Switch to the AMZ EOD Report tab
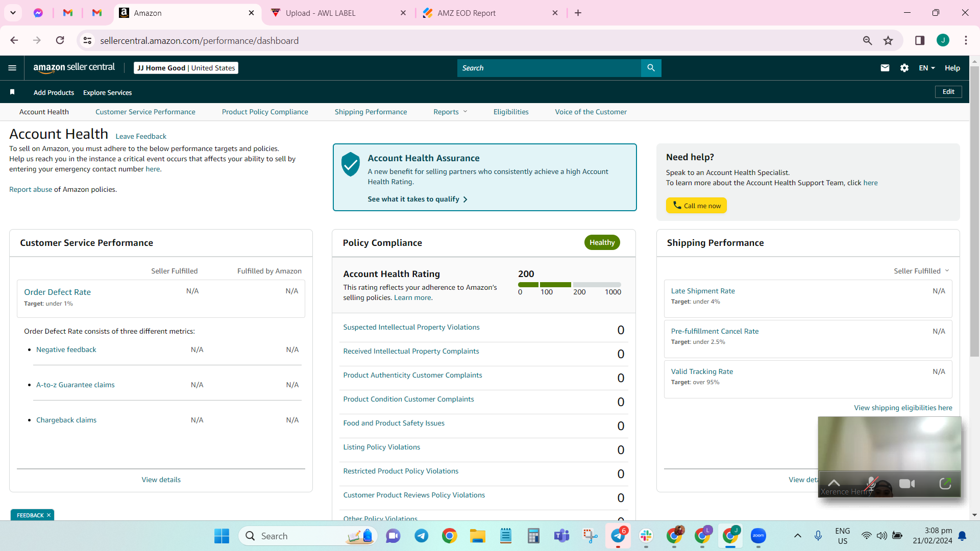The image size is (980, 551). [490, 13]
